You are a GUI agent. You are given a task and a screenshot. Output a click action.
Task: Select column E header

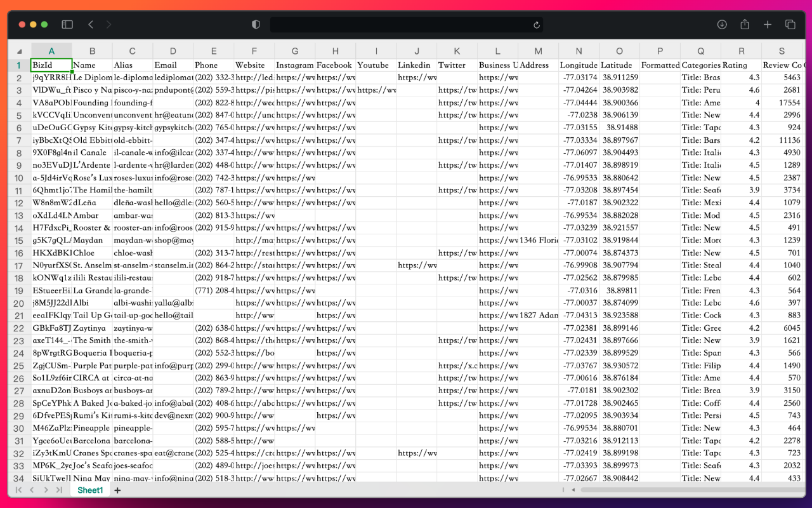(x=214, y=51)
